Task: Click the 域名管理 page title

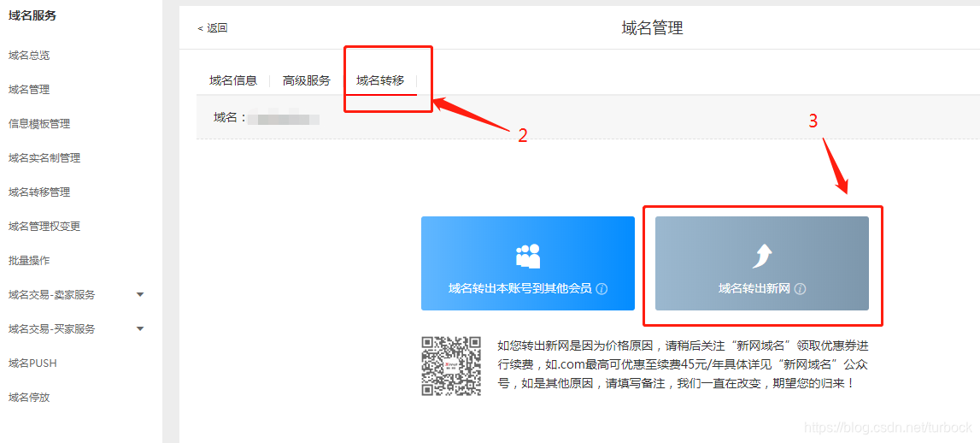Action: pos(652,27)
